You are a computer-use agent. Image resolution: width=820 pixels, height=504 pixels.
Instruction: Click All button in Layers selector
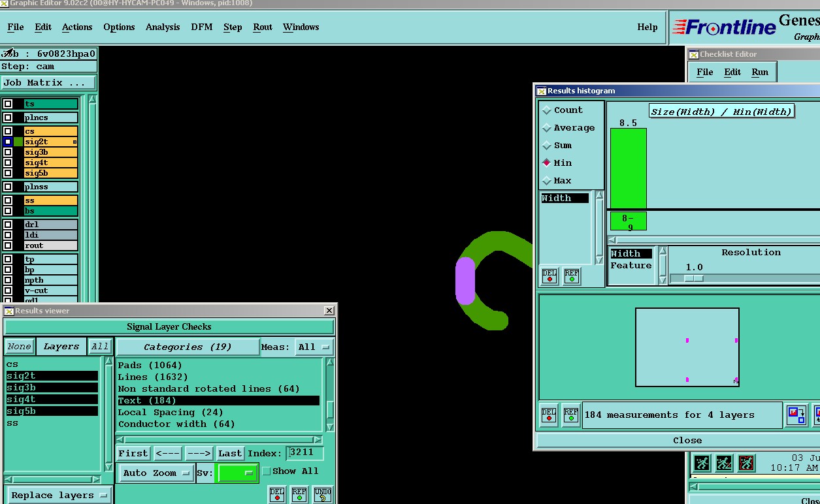(x=100, y=347)
